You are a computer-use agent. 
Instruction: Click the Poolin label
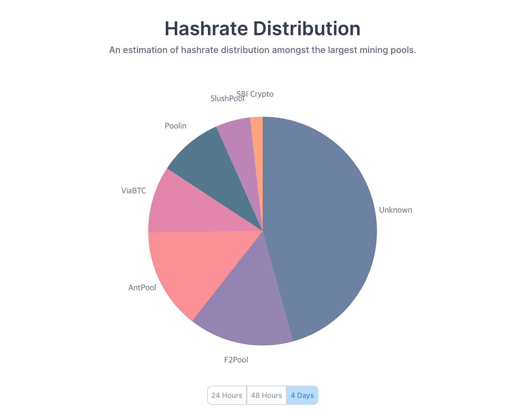click(x=176, y=125)
